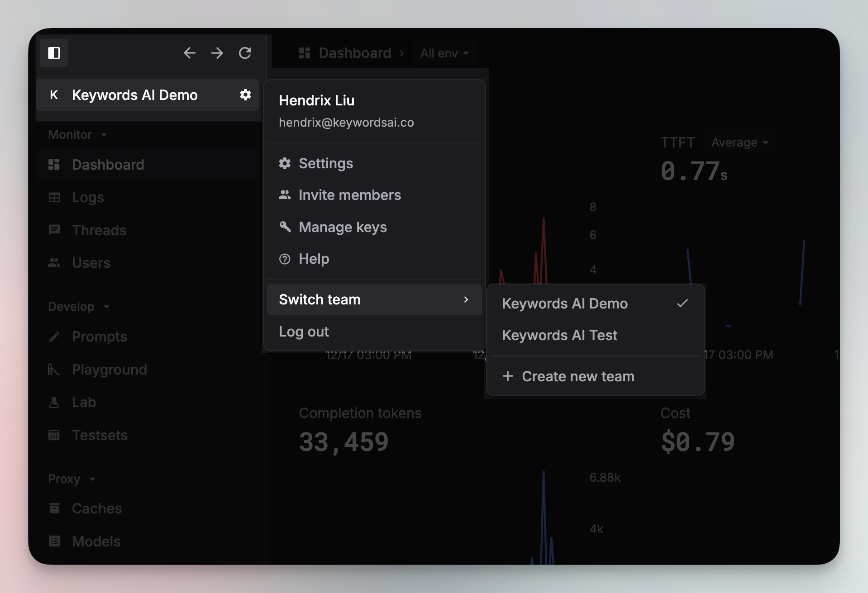The width and height of the screenshot is (868, 593).
Task: Open the All env dropdown
Action: pyautogui.click(x=444, y=53)
